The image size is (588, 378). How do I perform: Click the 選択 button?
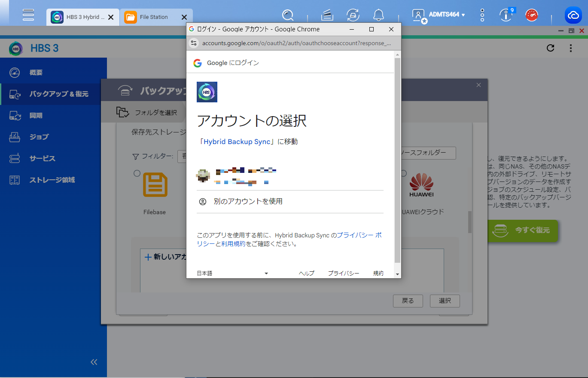[445, 301]
